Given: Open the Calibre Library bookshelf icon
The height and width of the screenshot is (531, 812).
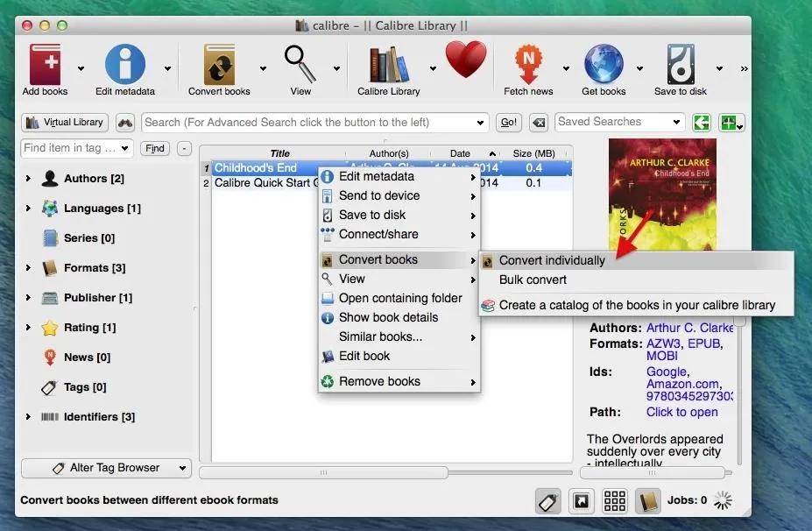Looking at the screenshot, I should coord(388,64).
